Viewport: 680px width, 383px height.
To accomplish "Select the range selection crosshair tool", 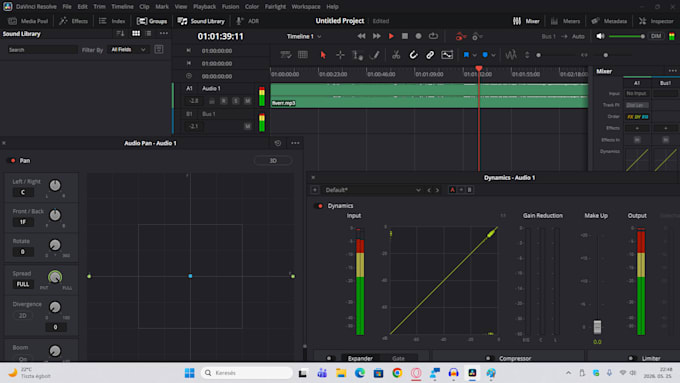I will coord(340,55).
